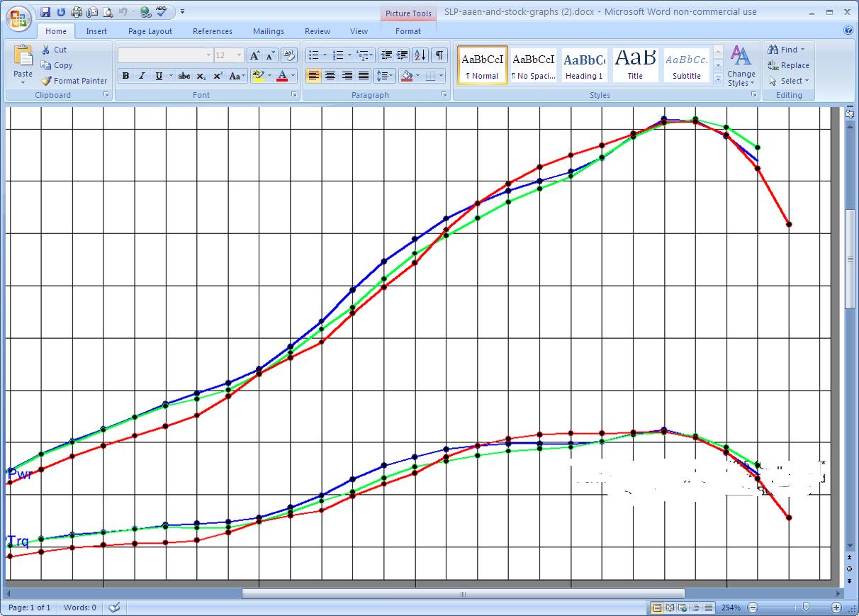This screenshot has height=616, width=859.
Task: Toggle center text alignment
Action: pos(330,76)
